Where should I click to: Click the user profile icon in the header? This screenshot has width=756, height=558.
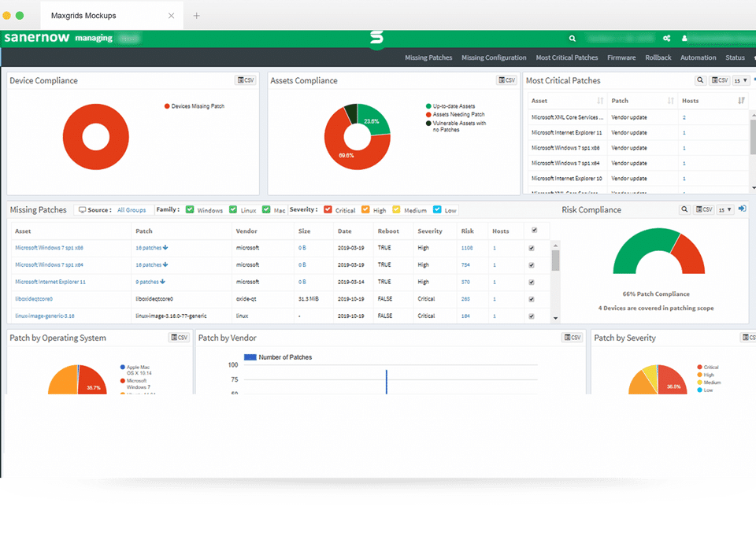coord(684,39)
